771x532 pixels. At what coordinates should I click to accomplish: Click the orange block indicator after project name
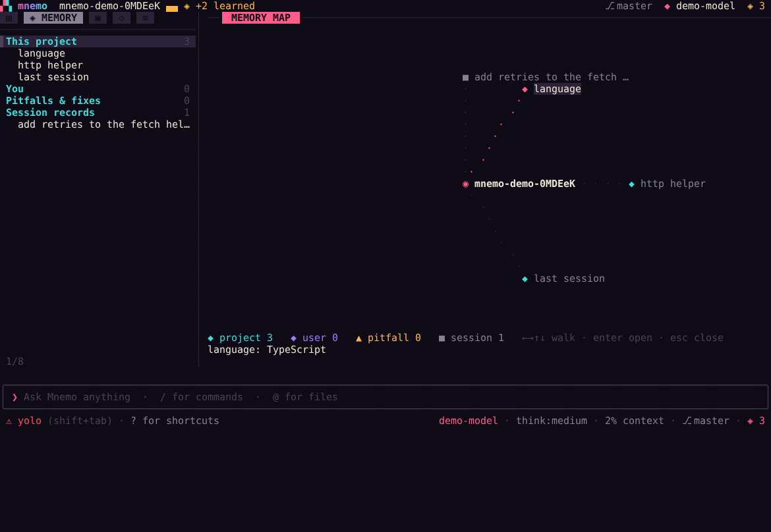pos(172,8)
